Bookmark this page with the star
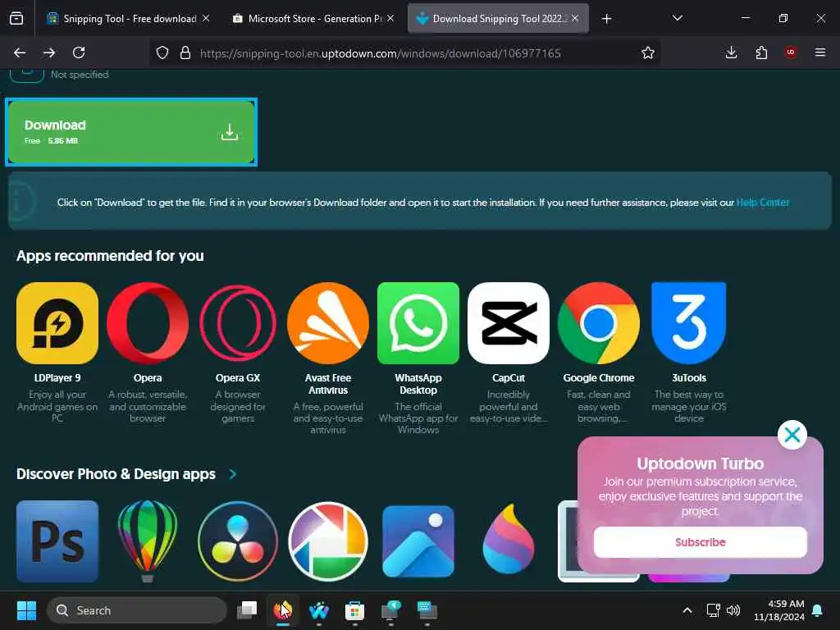Viewport: 840px width, 630px height. click(x=648, y=52)
